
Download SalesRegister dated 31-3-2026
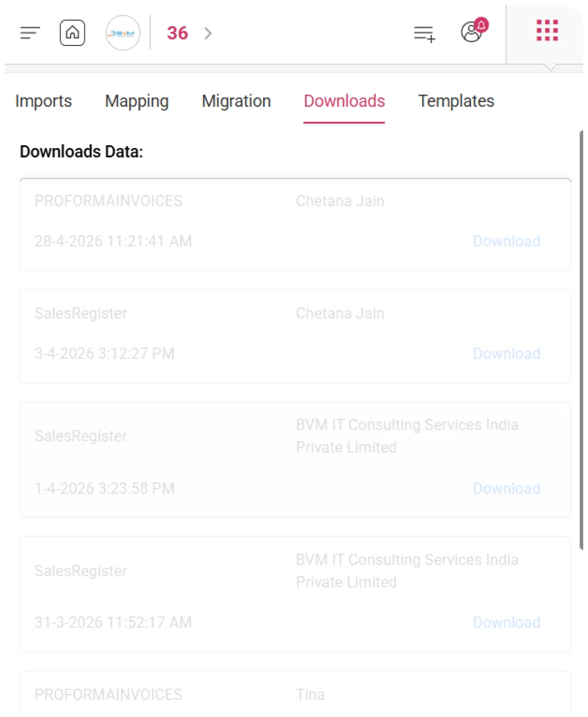[x=506, y=622]
